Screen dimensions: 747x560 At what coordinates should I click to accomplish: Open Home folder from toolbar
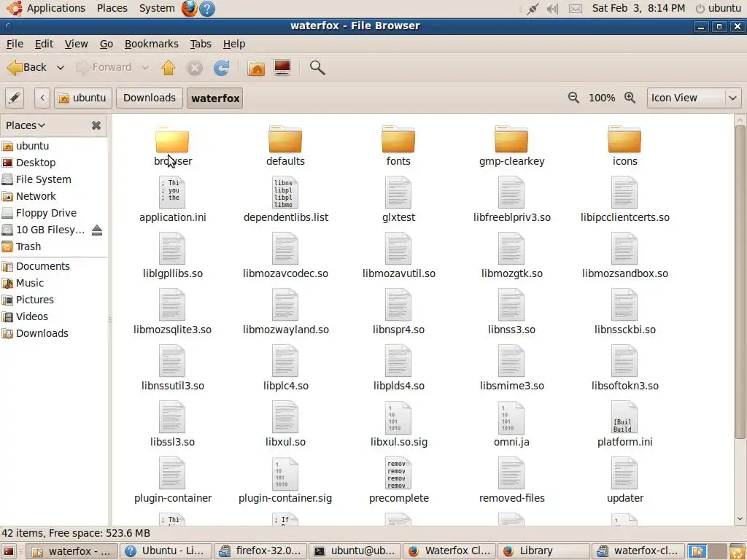point(256,68)
